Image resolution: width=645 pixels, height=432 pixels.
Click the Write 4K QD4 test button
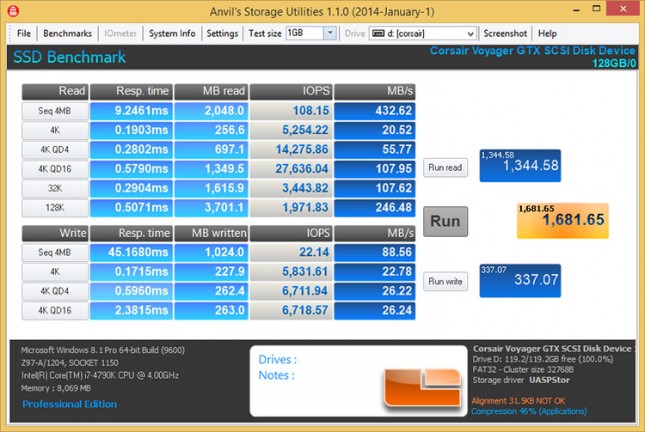click(x=55, y=291)
